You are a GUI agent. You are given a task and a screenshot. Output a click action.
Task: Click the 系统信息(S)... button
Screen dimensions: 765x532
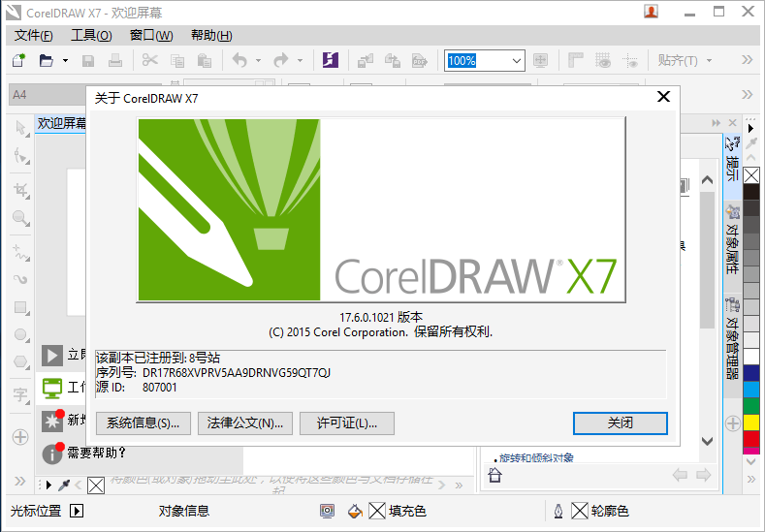tap(143, 422)
